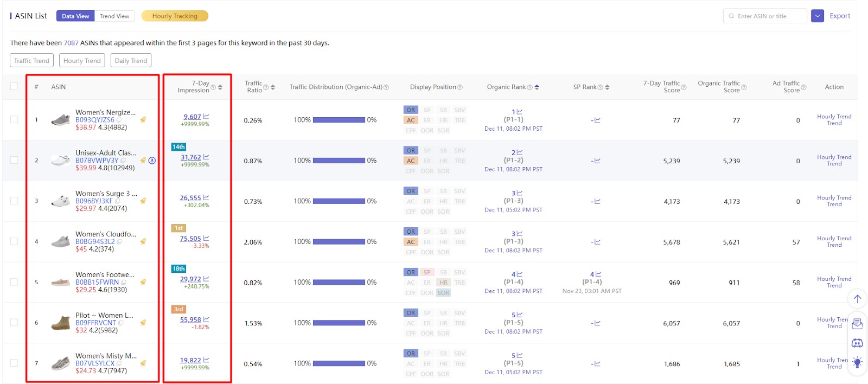The image size is (868, 384).
Task: Click the Hourly Tracking button
Action: pyautogui.click(x=175, y=16)
